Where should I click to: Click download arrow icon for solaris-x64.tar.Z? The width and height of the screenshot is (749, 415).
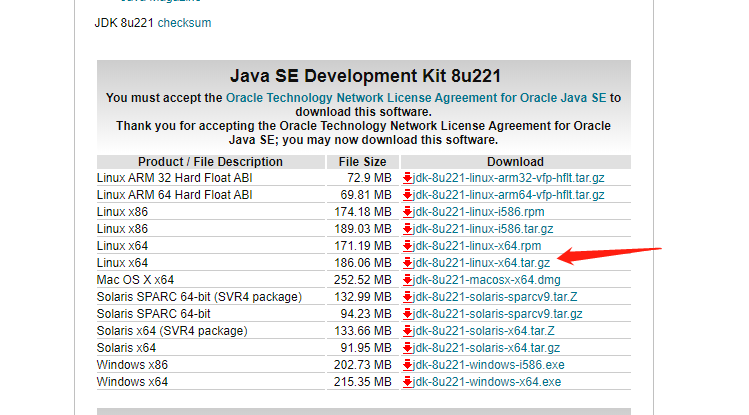(x=407, y=331)
